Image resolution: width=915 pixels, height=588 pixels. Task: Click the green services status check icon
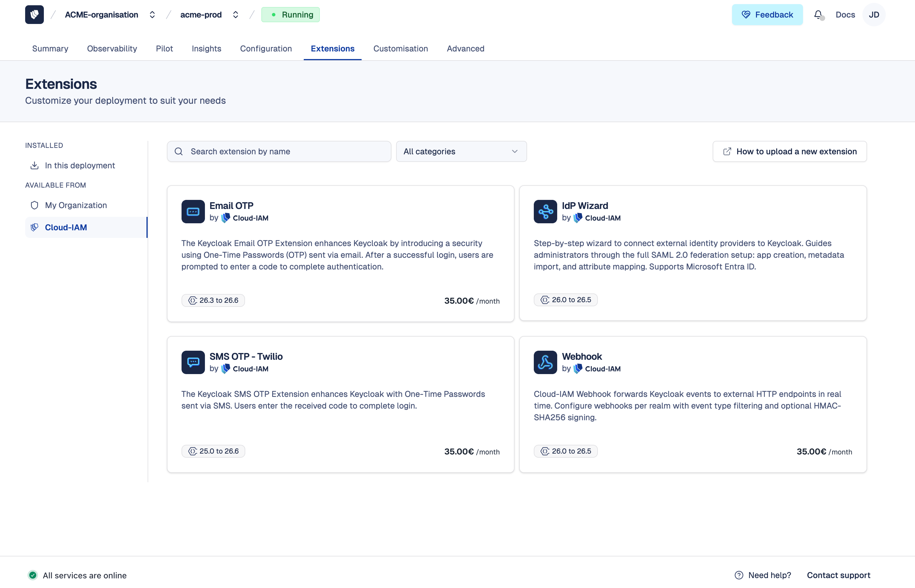tap(33, 575)
